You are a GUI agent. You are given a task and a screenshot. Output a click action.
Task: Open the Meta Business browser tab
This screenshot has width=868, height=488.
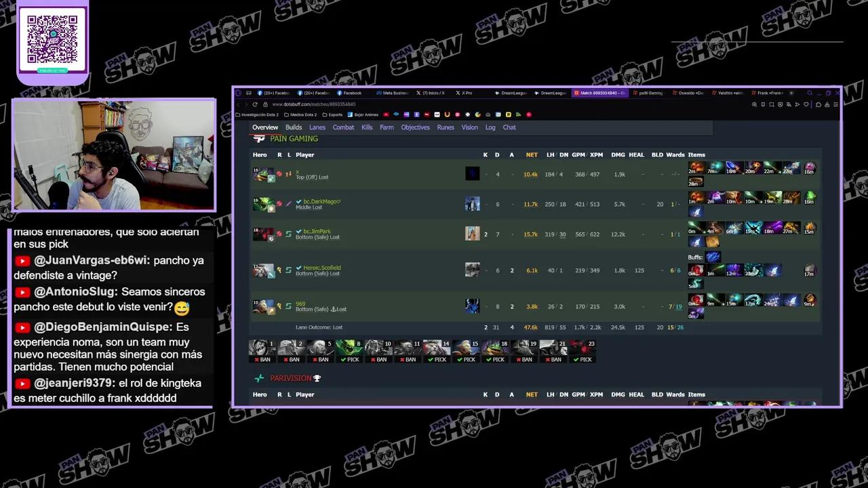click(393, 93)
